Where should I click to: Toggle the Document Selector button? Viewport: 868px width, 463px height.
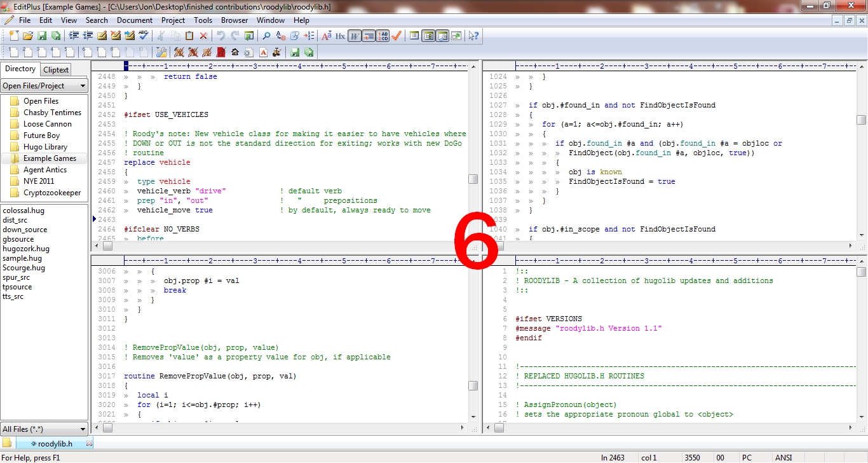(414, 36)
